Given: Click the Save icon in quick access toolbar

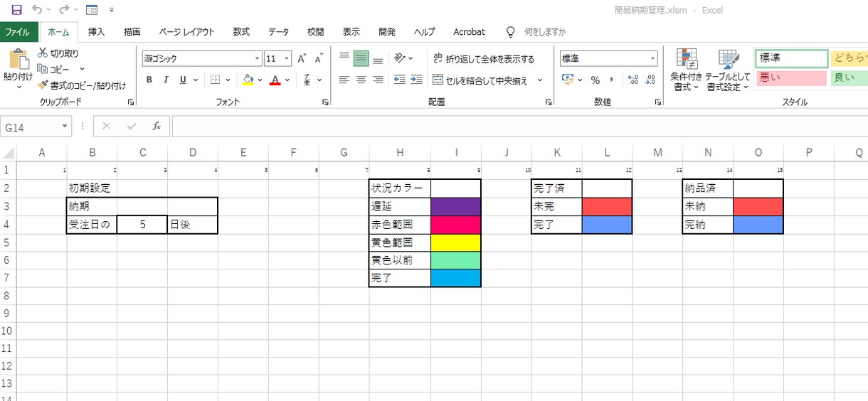Looking at the screenshot, I should click(x=16, y=10).
